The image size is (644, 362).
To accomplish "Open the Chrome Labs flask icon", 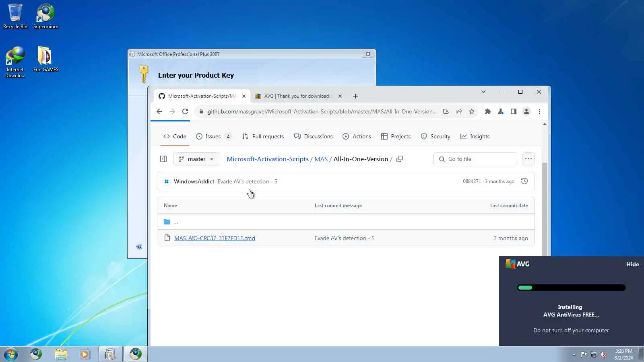I will [501, 112].
